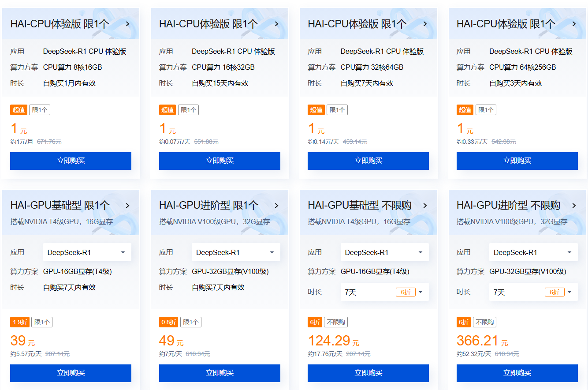Click the 超值 tag on the 32核64GB card
The height and width of the screenshot is (390, 588).
tap(316, 110)
